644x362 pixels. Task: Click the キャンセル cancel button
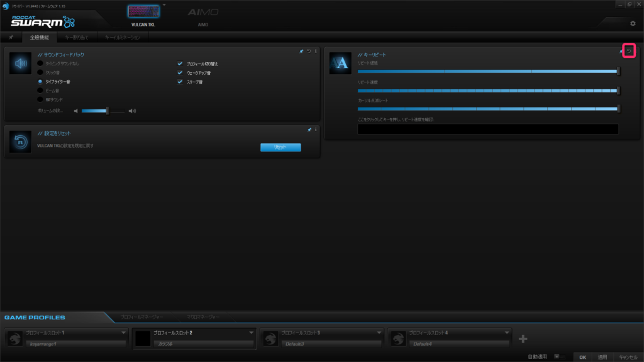628,357
